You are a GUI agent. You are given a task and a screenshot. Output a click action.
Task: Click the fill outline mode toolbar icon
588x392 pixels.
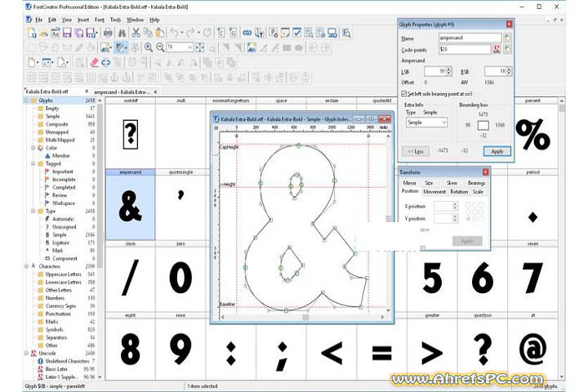tap(121, 47)
